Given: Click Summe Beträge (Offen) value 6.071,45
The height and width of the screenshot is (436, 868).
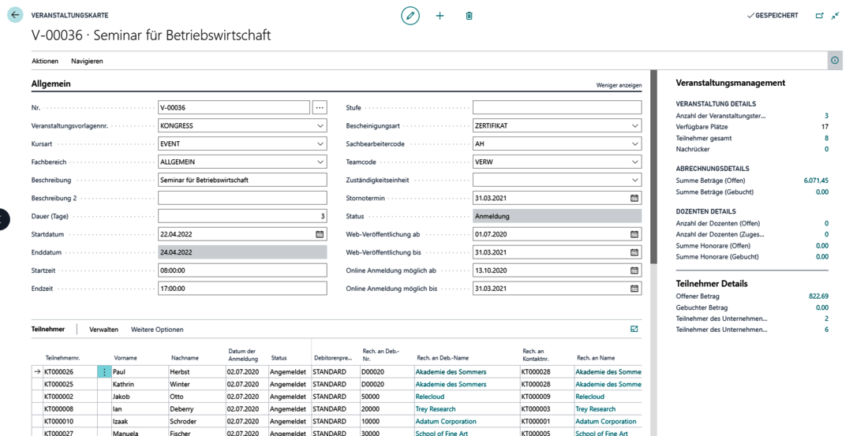Looking at the screenshot, I should click(816, 181).
